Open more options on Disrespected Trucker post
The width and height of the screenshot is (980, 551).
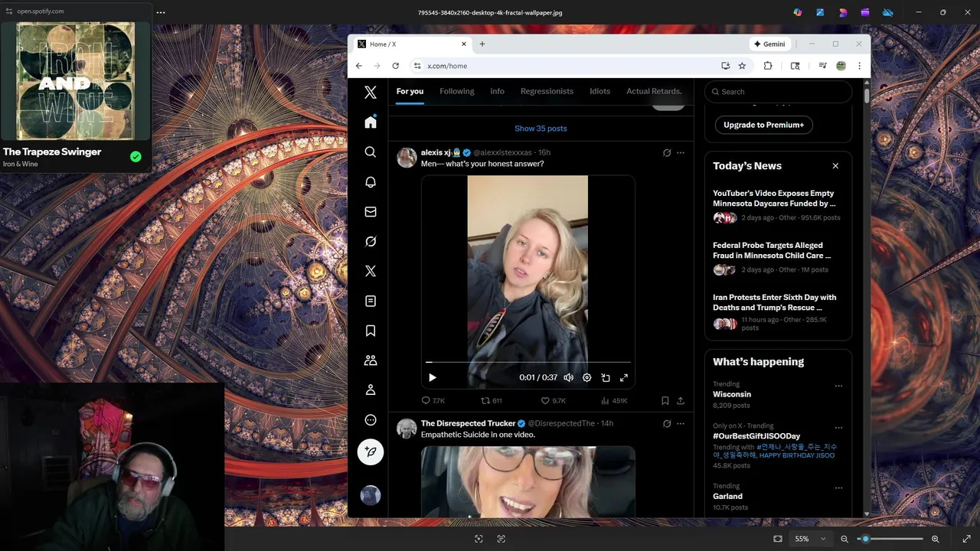[x=681, y=423]
